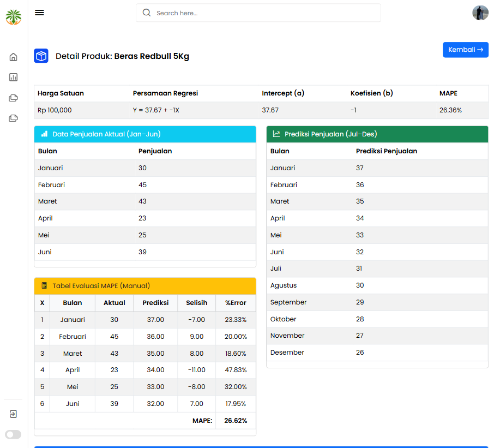
Task: Click predicted value 27 for November
Action: point(360,336)
